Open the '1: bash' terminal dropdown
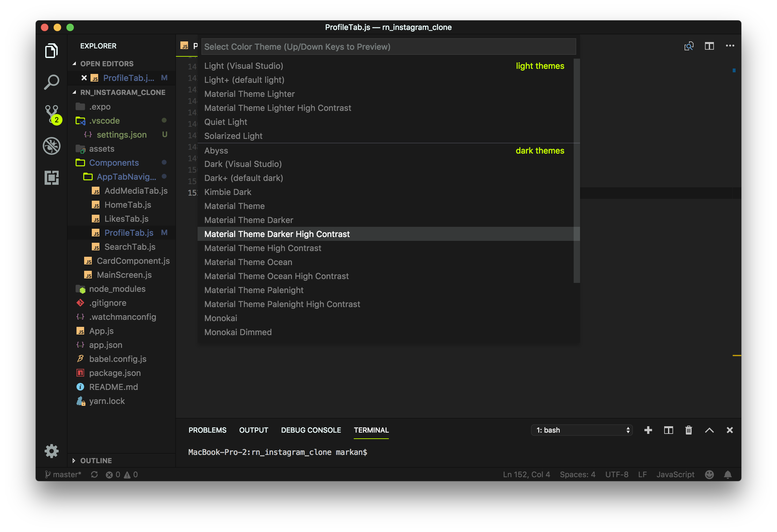Image resolution: width=777 pixels, height=532 pixels. coord(581,430)
